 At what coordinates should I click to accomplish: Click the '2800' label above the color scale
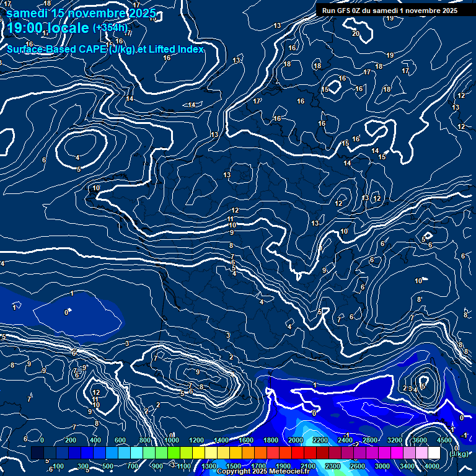(x=370, y=440)
